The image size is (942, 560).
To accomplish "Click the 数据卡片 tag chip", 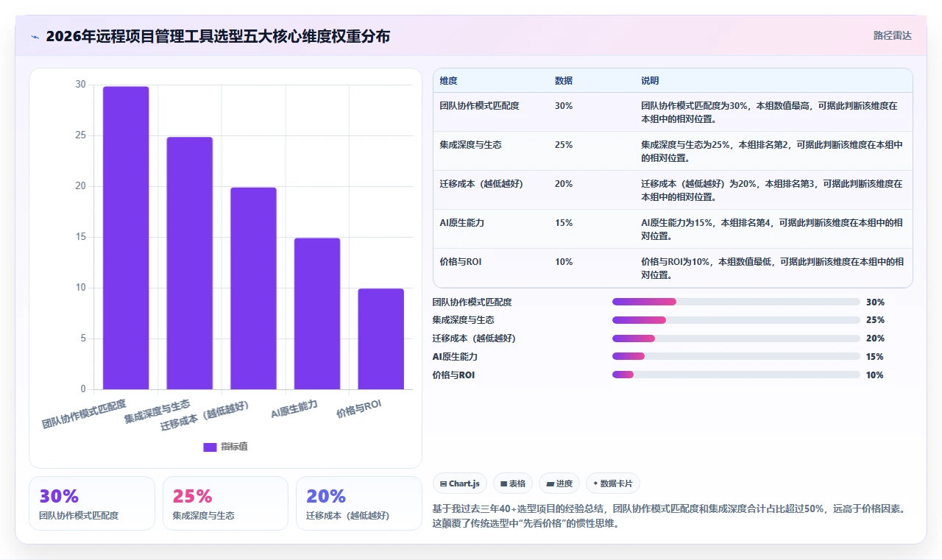I will (613, 483).
